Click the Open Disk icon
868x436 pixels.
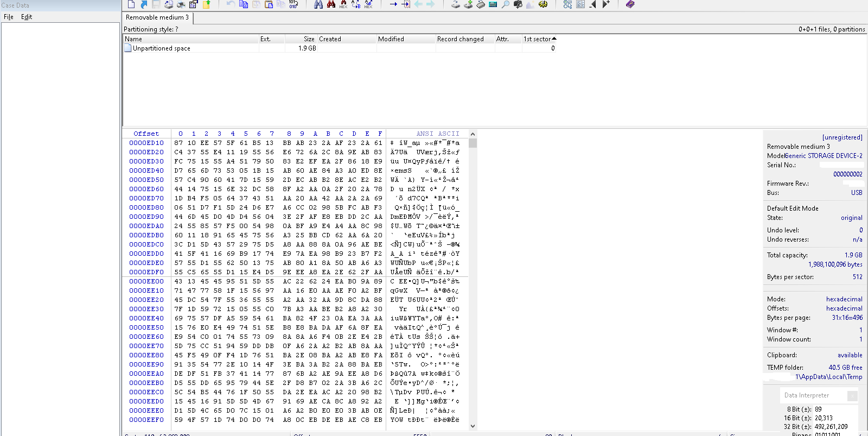pos(468,4)
